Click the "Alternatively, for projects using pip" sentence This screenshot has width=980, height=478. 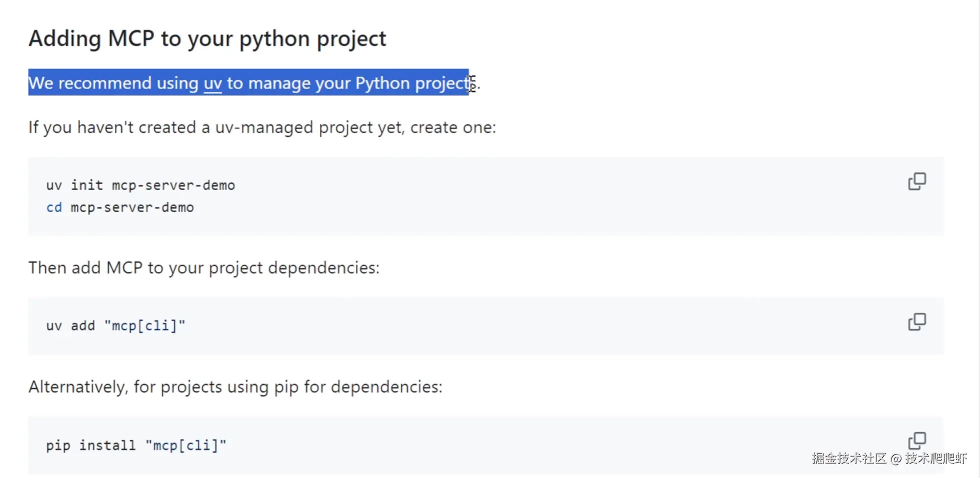point(235,387)
